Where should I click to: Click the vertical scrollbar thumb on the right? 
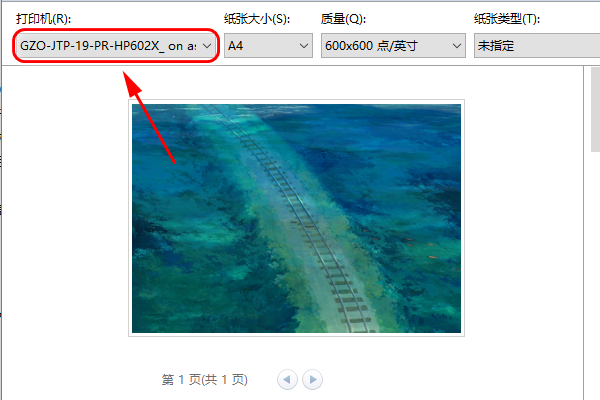coord(595,109)
